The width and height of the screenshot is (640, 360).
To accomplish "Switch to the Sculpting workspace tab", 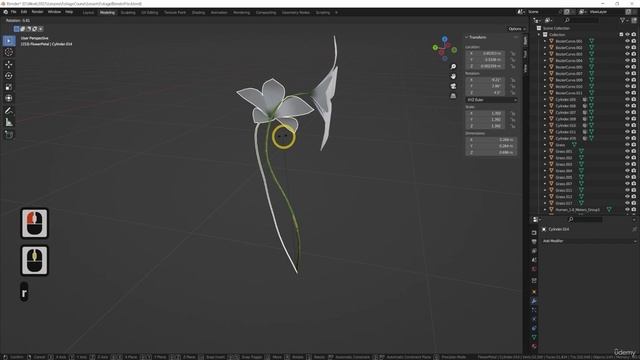I will click(x=128, y=13).
